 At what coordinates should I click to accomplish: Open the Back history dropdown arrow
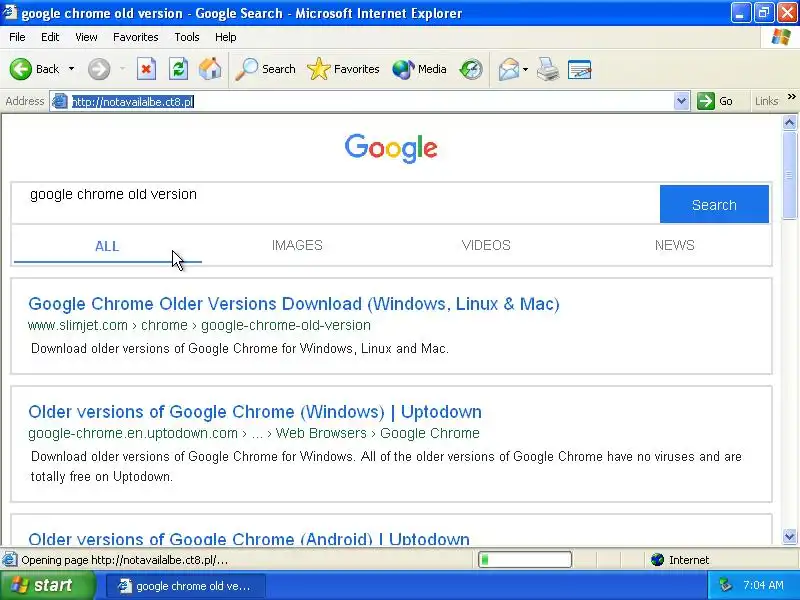coord(71,69)
